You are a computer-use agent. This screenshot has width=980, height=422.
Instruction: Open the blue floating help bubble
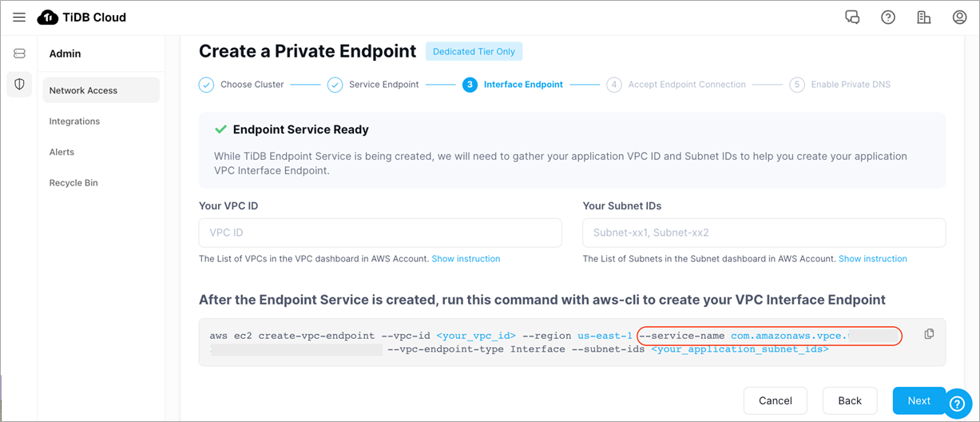pyautogui.click(x=957, y=404)
